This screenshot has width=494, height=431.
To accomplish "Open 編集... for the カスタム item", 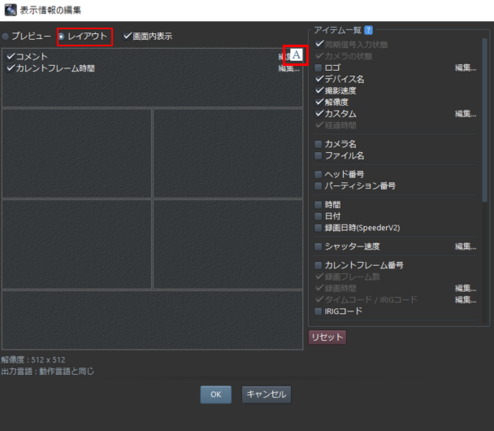I will 466,114.
